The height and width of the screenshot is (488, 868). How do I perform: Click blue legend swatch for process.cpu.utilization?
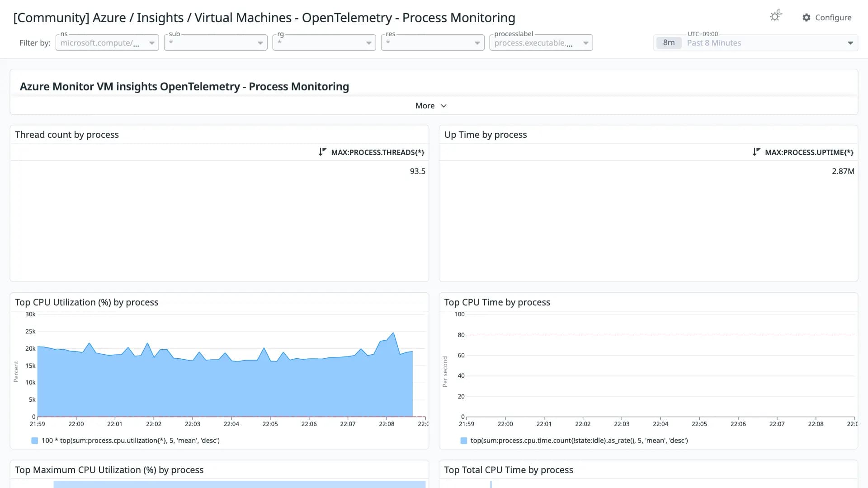coord(35,441)
